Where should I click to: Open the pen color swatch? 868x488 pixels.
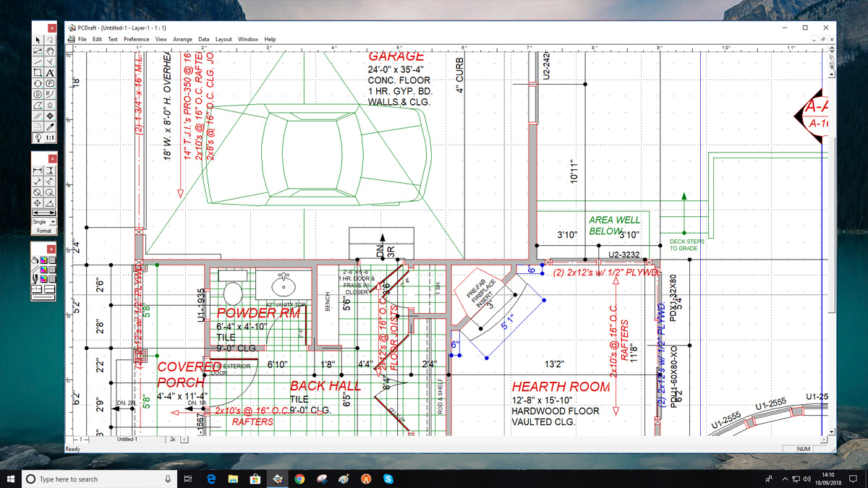coord(44,279)
